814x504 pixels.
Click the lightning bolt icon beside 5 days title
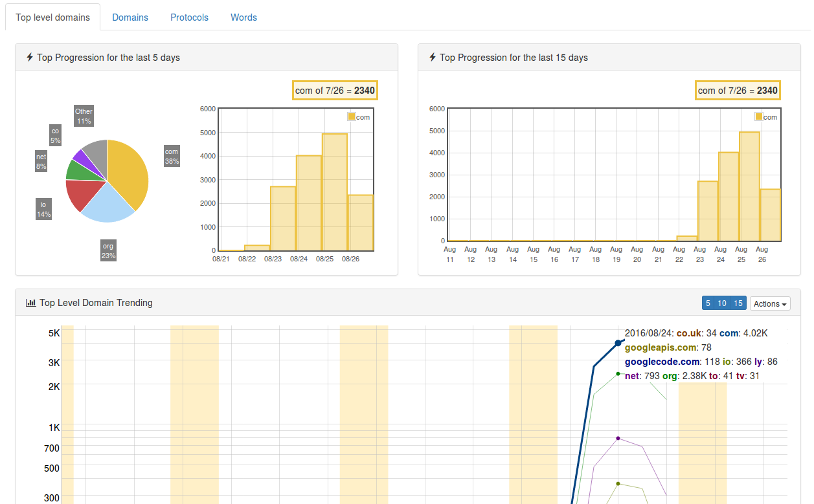30,58
